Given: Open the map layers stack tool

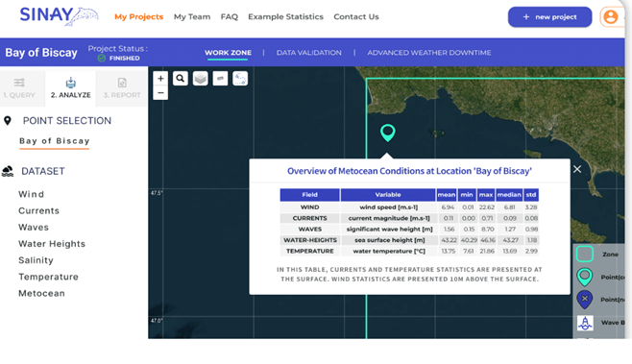Looking at the screenshot, I should coord(201,78).
